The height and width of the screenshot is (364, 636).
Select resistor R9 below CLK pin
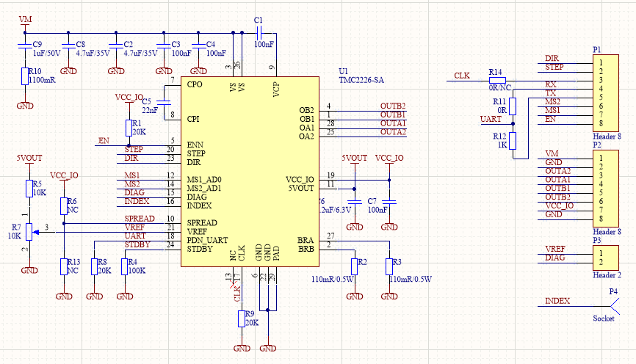coord(242,318)
